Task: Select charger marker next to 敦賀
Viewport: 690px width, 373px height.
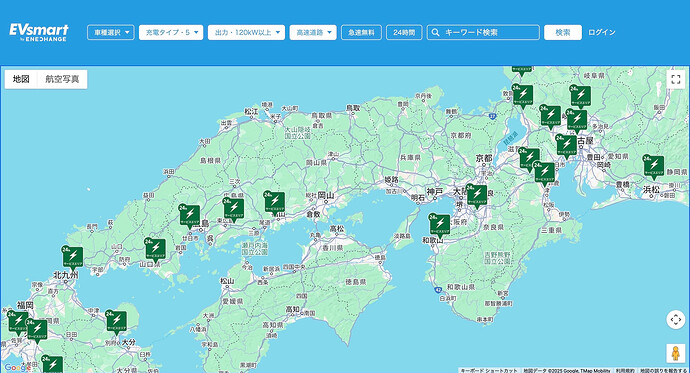Action: (x=522, y=96)
